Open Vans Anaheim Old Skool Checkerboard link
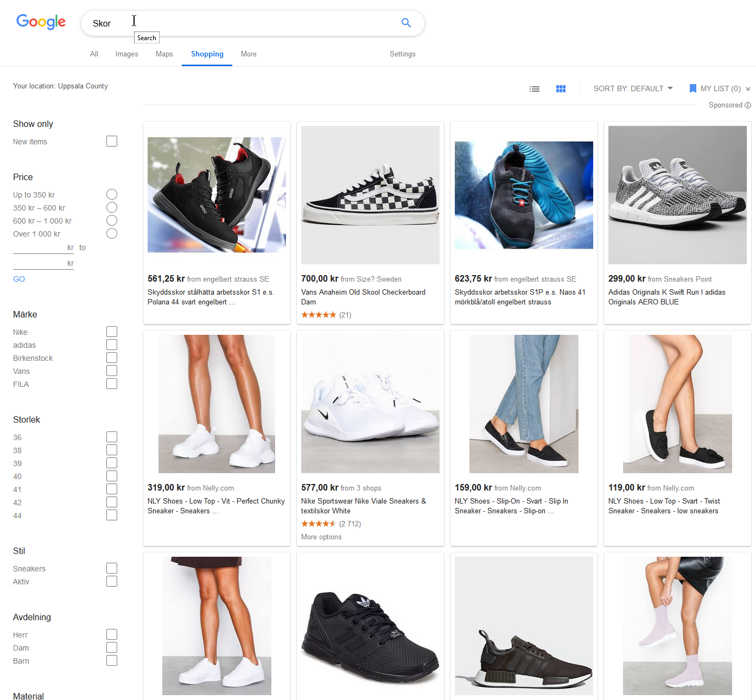Viewport: 756px width, 700px height. [363, 297]
